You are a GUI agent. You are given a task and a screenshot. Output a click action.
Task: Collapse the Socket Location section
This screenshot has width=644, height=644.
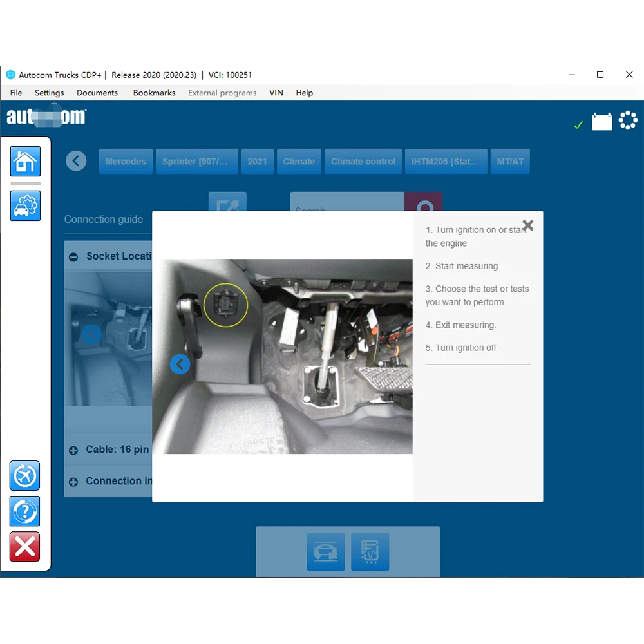73,257
